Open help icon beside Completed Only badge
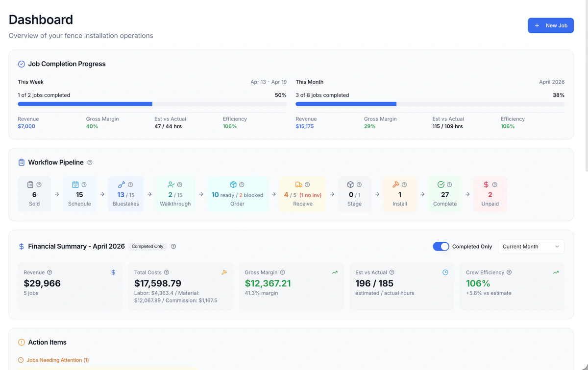This screenshot has height=370, width=588. 173,246
